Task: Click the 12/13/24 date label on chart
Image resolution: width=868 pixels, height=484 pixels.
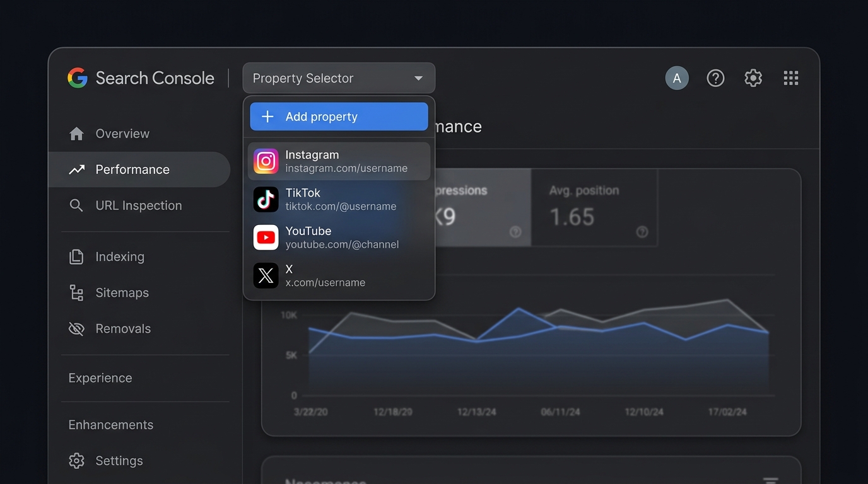Action: [477, 412]
